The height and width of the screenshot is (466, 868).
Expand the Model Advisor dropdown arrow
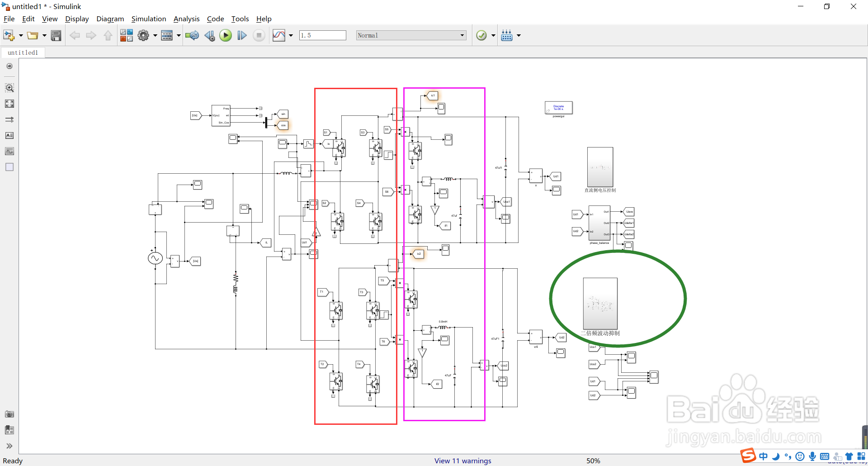pos(493,35)
